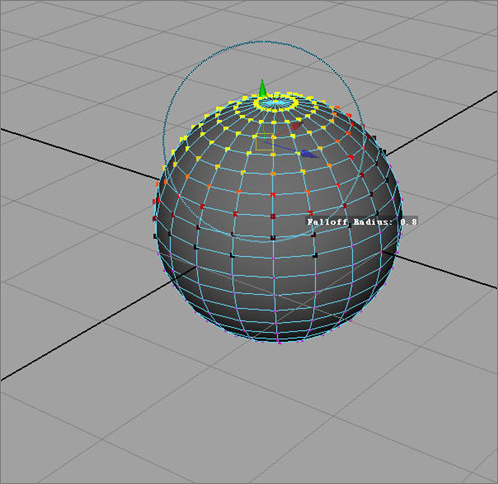The height and width of the screenshot is (484, 498).
Task: Click the yellow center manipulator square
Action: pos(264,142)
